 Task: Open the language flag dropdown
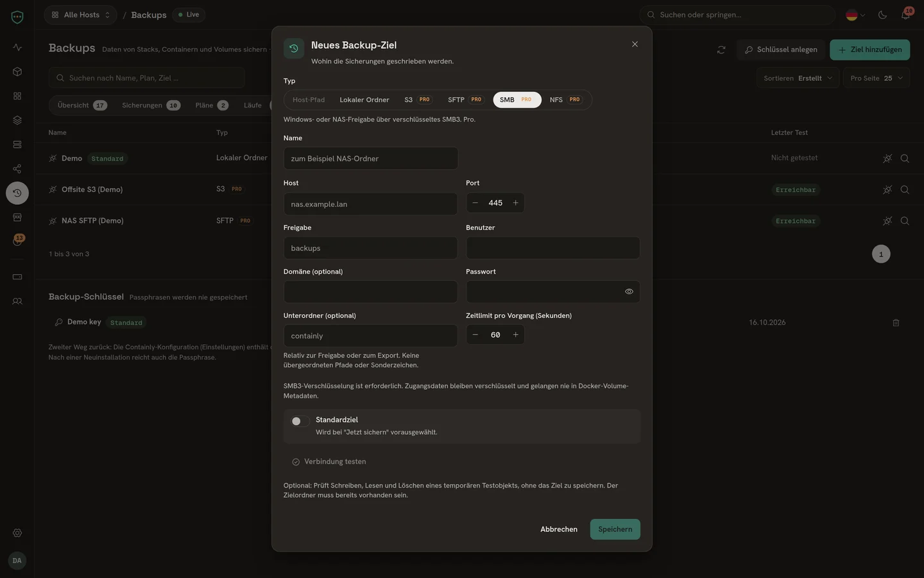tap(855, 15)
